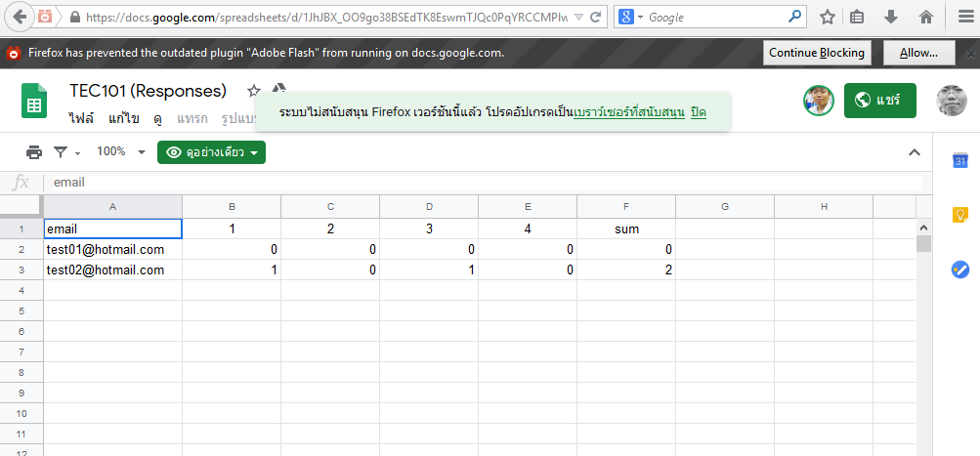Screen dimensions: 980x456
Task: Select cell containing test02@hotmail.com
Action: tap(112, 269)
